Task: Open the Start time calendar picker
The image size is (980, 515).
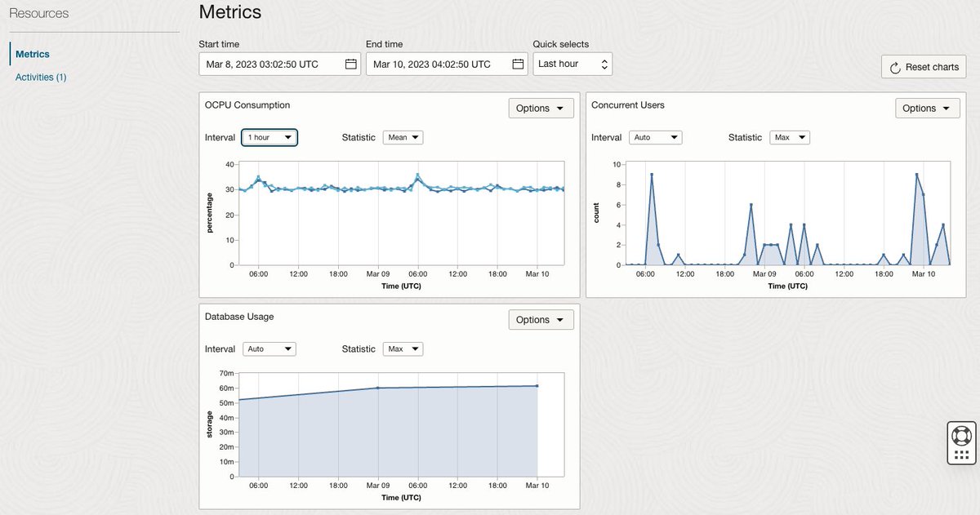Action: click(x=351, y=64)
